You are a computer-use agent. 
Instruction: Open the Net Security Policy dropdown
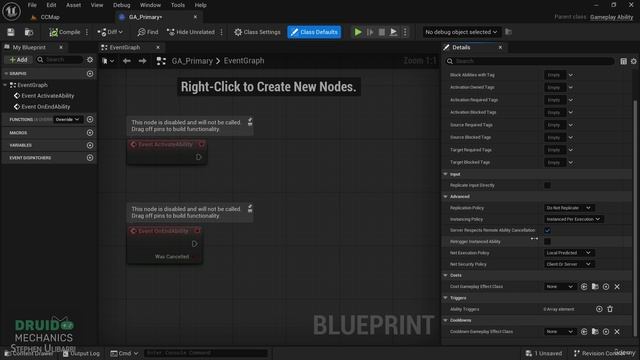569,264
